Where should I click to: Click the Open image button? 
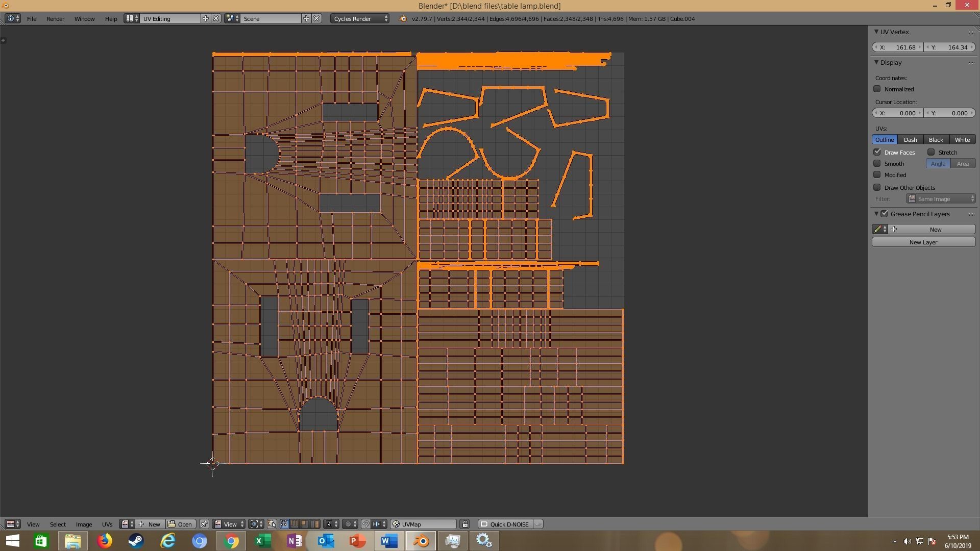point(181,524)
